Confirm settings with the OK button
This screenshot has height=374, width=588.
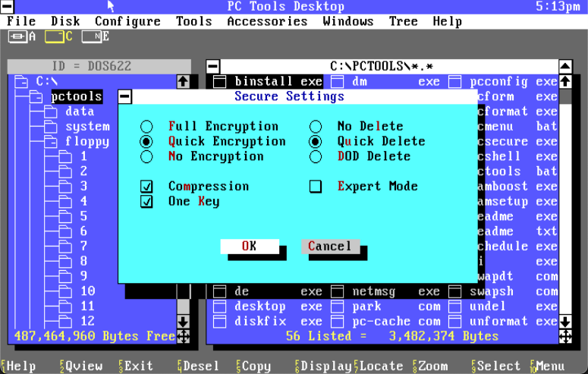point(250,246)
